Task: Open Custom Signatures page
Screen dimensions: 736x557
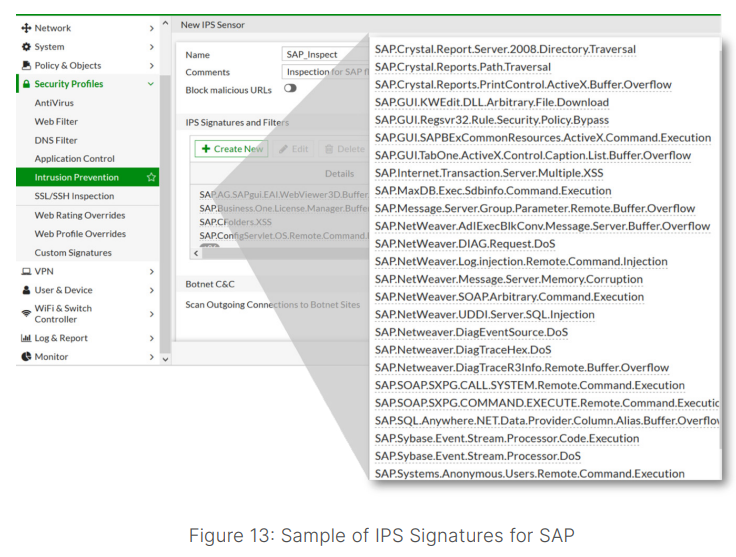Action: (x=73, y=252)
